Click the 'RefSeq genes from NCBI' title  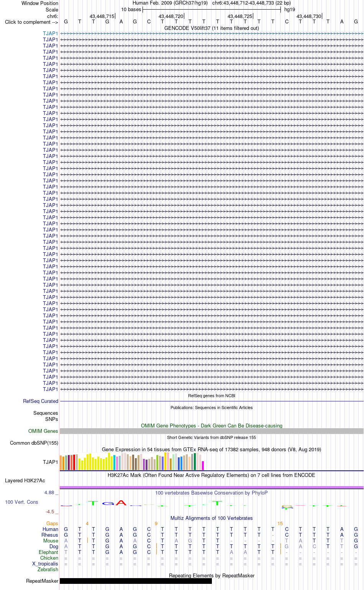tap(212, 396)
